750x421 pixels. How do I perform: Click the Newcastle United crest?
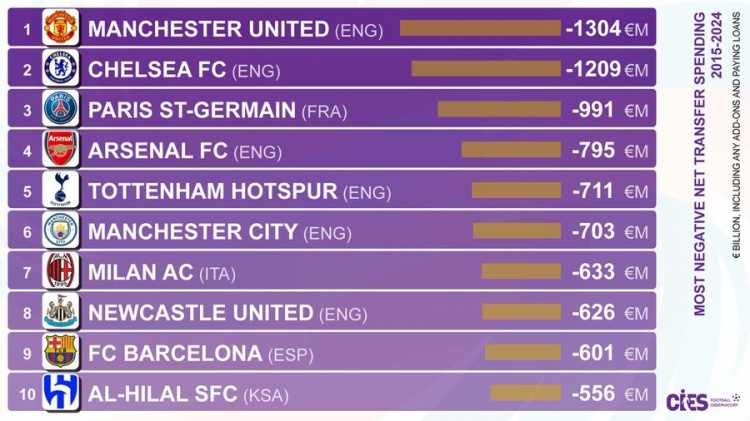click(x=61, y=311)
